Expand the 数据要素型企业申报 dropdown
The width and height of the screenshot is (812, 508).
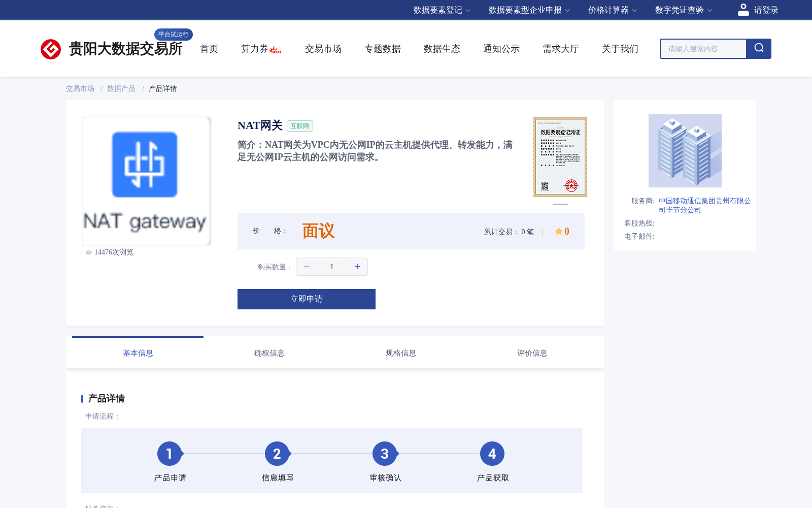tap(529, 10)
